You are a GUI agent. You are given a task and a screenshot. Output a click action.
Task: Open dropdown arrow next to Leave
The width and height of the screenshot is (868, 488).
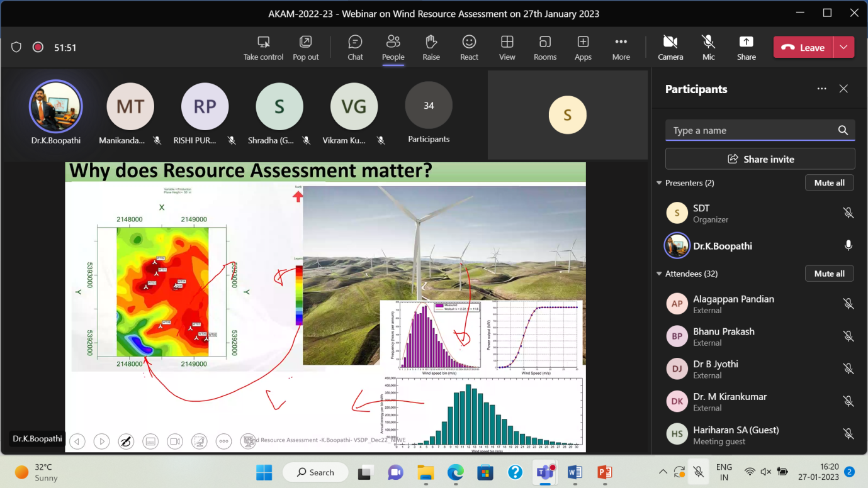843,47
